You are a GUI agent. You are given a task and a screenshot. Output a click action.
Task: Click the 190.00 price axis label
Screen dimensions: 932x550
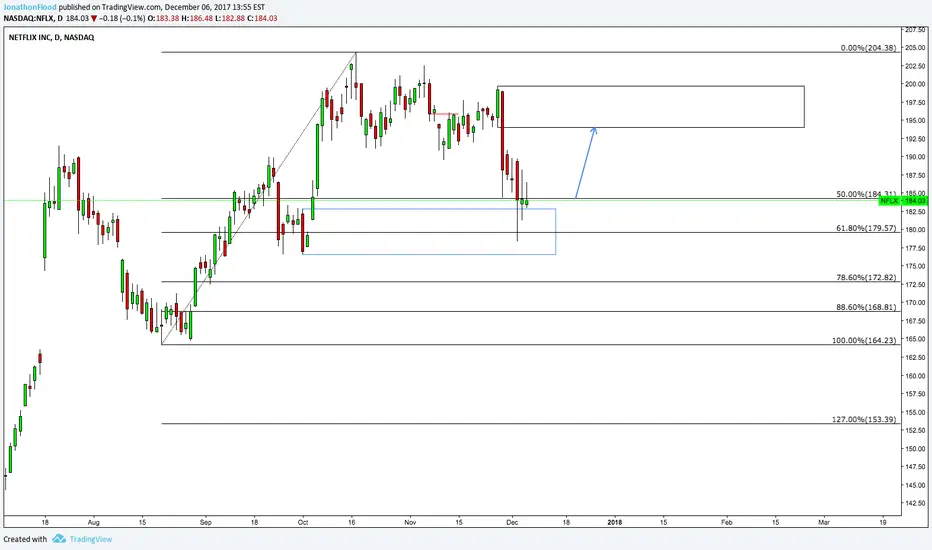click(915, 157)
